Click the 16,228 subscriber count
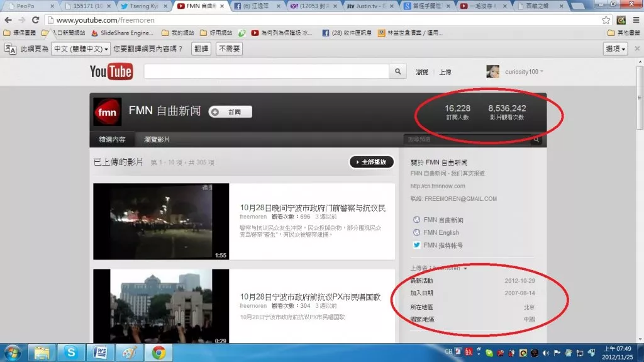 pos(458,108)
